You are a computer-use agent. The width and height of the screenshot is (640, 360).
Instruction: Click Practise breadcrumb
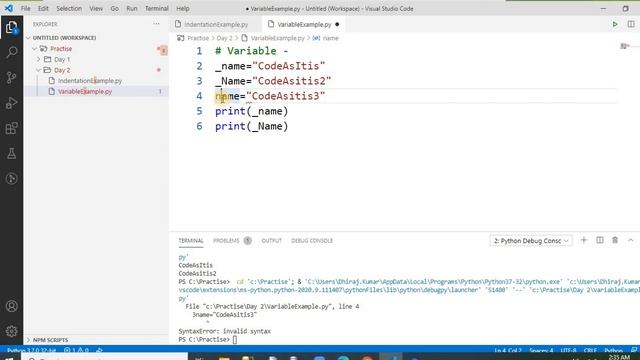[x=198, y=38]
